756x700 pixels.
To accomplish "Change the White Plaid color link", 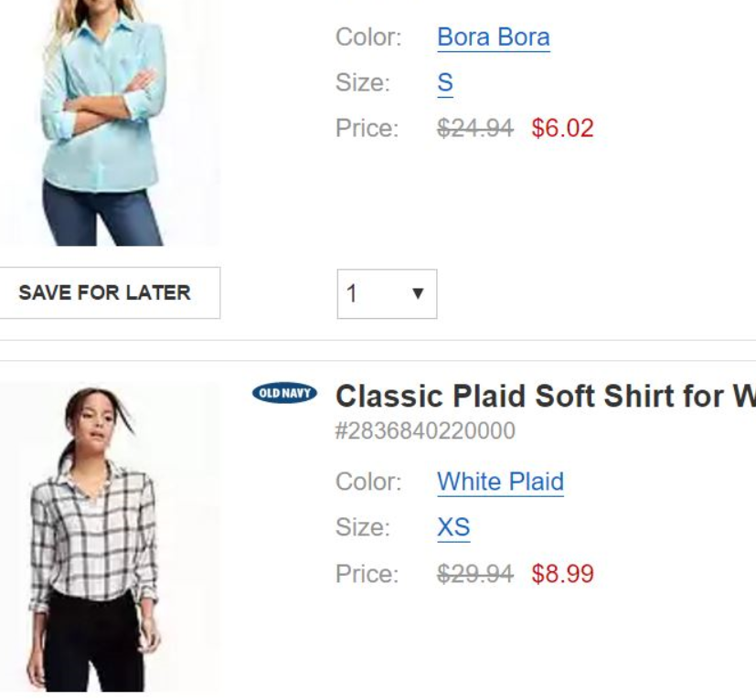I will (500, 482).
